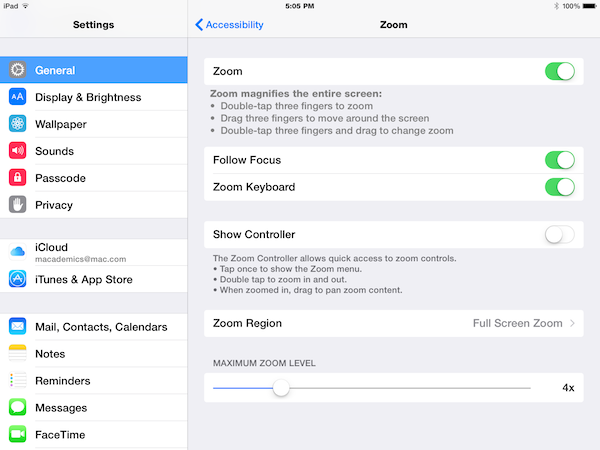Tap the Display & Brightness icon
This screenshot has height=450, width=600.
click(x=17, y=97)
